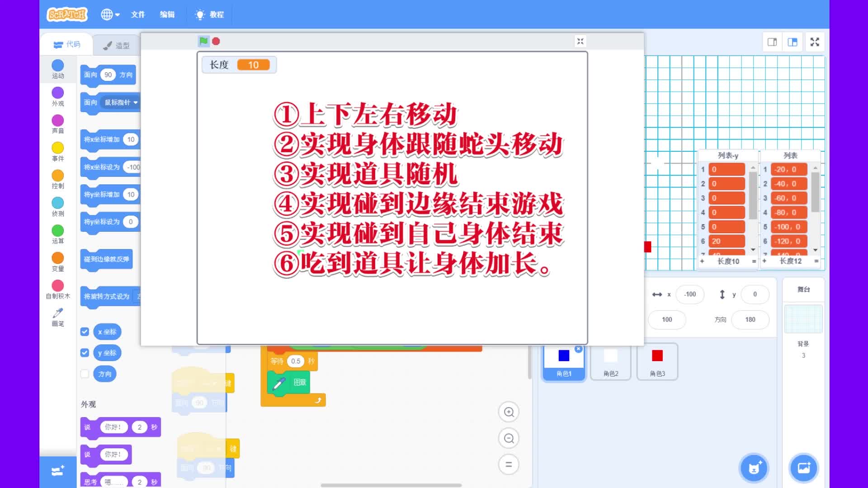The height and width of the screenshot is (488, 868).
Task: Select the 20 entry in 列表-y
Action: (x=726, y=241)
